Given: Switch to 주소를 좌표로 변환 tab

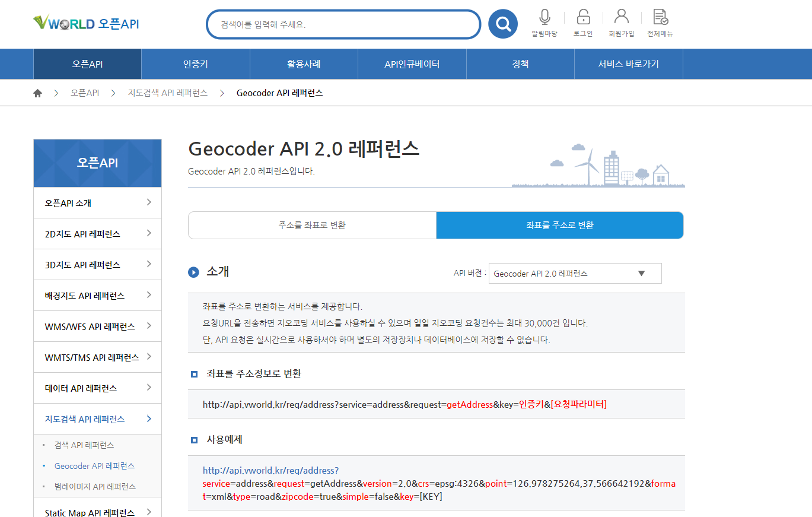Looking at the screenshot, I should (312, 226).
